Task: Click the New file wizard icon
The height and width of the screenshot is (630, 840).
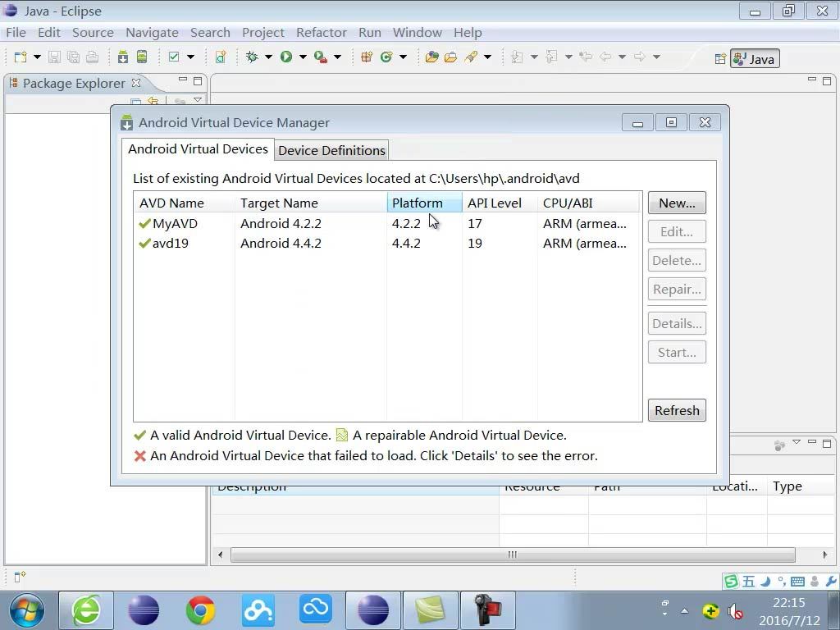Action: coord(21,57)
